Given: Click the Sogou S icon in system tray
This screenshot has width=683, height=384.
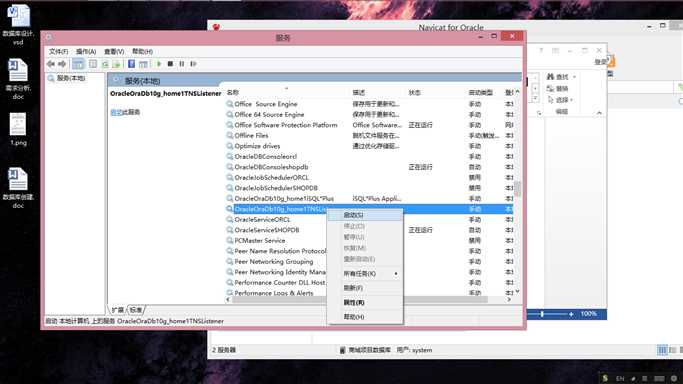Looking at the screenshot, I should [x=605, y=378].
